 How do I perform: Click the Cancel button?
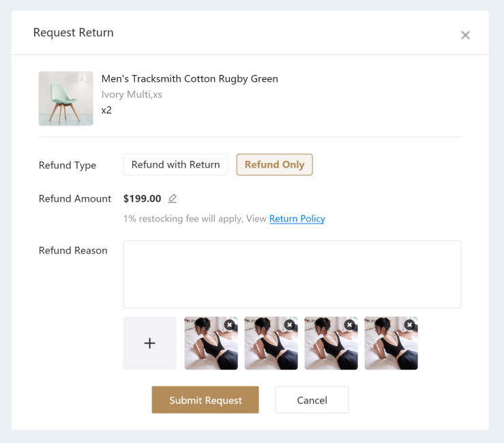tap(312, 400)
